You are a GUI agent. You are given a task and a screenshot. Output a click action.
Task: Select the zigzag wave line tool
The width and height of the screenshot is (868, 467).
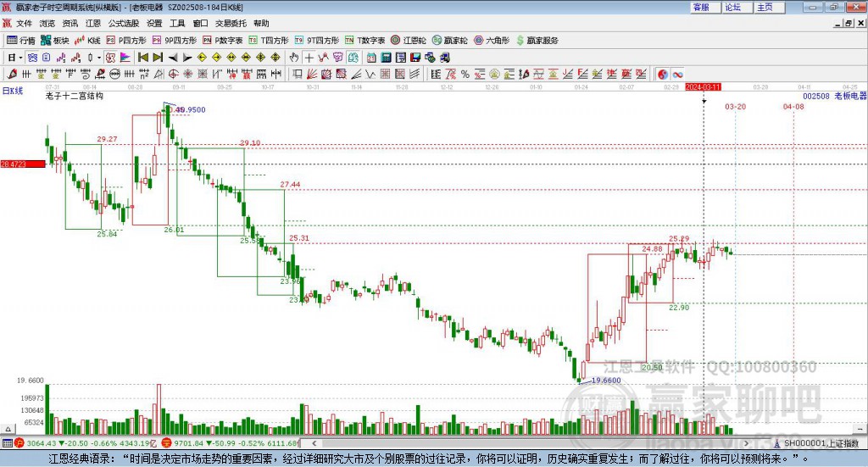(x=370, y=74)
